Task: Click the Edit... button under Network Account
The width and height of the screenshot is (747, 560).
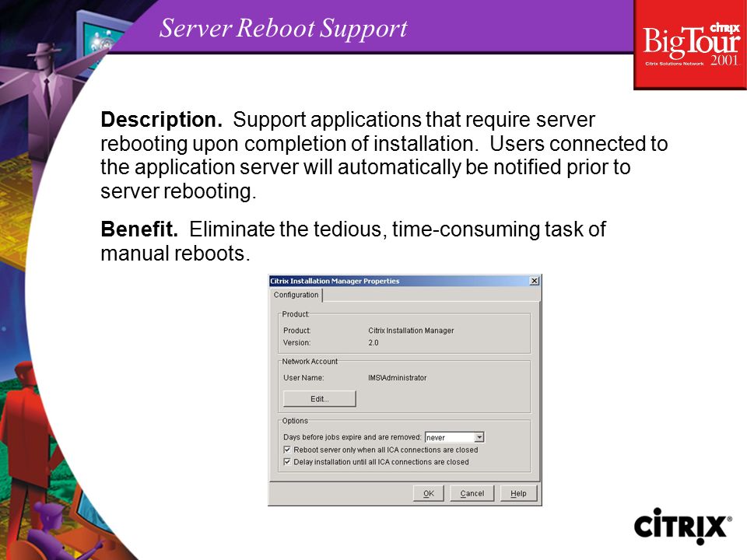Action: [x=319, y=399]
